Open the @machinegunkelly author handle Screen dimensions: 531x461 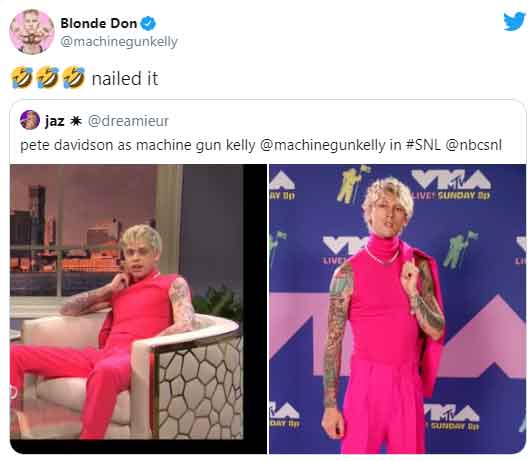[x=119, y=42]
